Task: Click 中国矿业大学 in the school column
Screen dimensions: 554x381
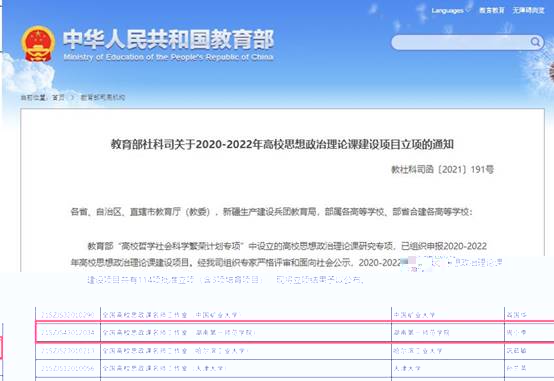Action: 414,315
